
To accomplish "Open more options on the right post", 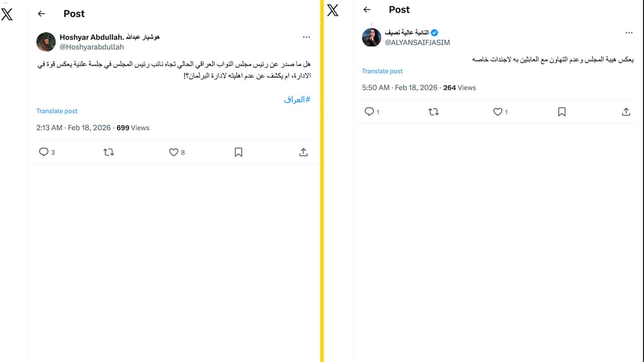I will pos(629,33).
